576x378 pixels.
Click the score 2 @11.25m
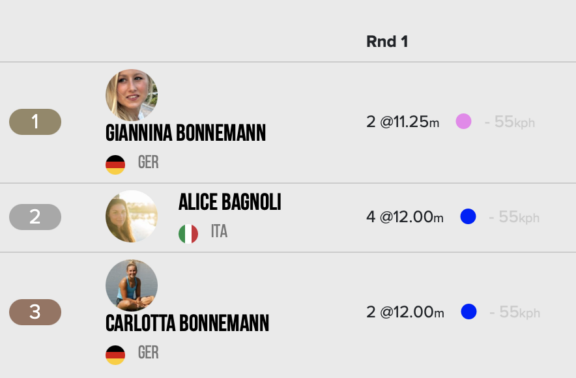pos(403,122)
